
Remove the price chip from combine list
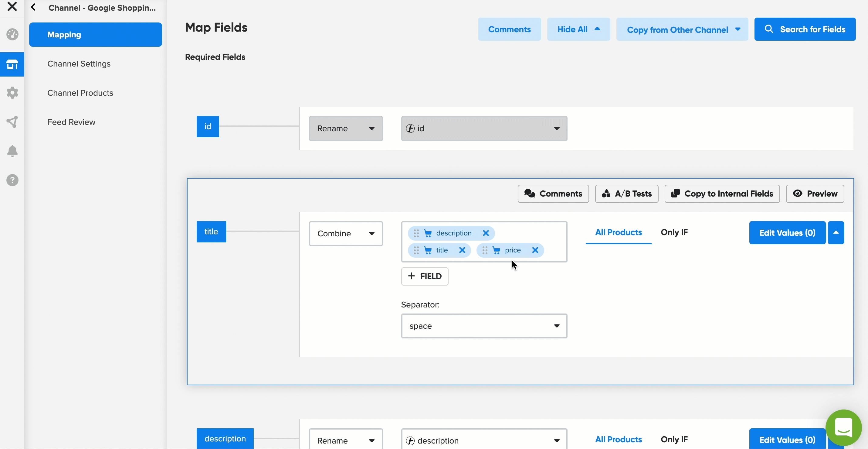[x=535, y=250]
